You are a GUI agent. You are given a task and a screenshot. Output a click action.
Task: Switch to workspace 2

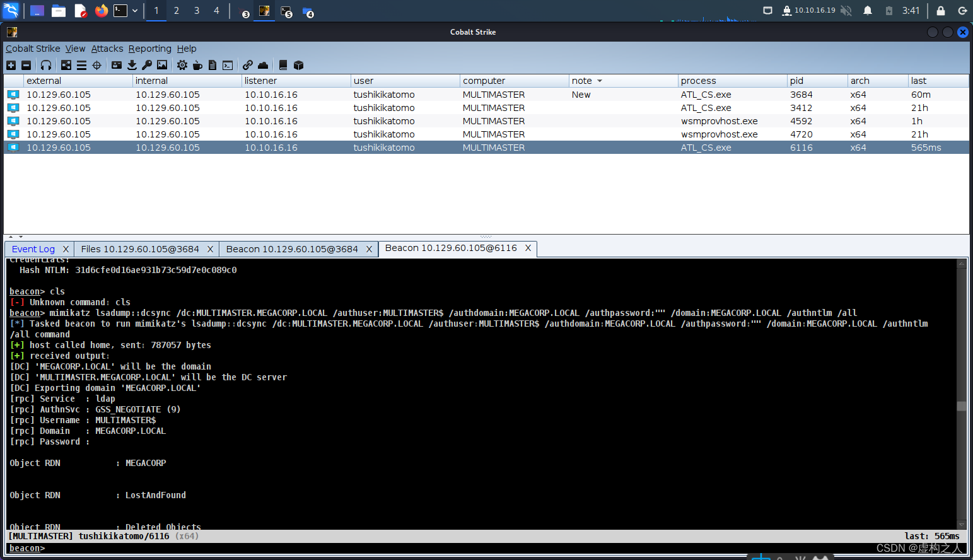tap(177, 11)
